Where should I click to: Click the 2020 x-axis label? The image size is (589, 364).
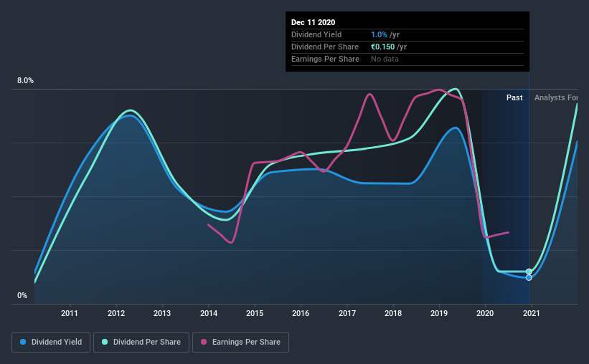[485, 313]
